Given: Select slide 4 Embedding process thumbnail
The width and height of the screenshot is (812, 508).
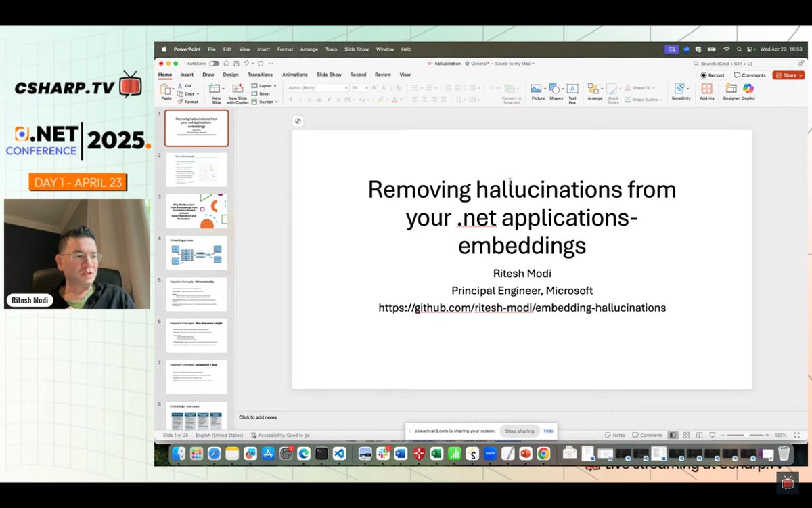Looking at the screenshot, I should (196, 253).
